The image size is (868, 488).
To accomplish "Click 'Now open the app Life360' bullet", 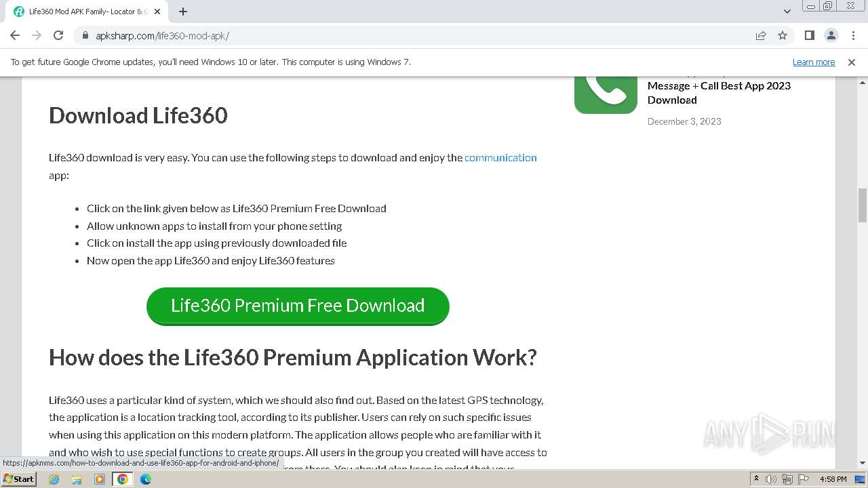I will (211, 260).
